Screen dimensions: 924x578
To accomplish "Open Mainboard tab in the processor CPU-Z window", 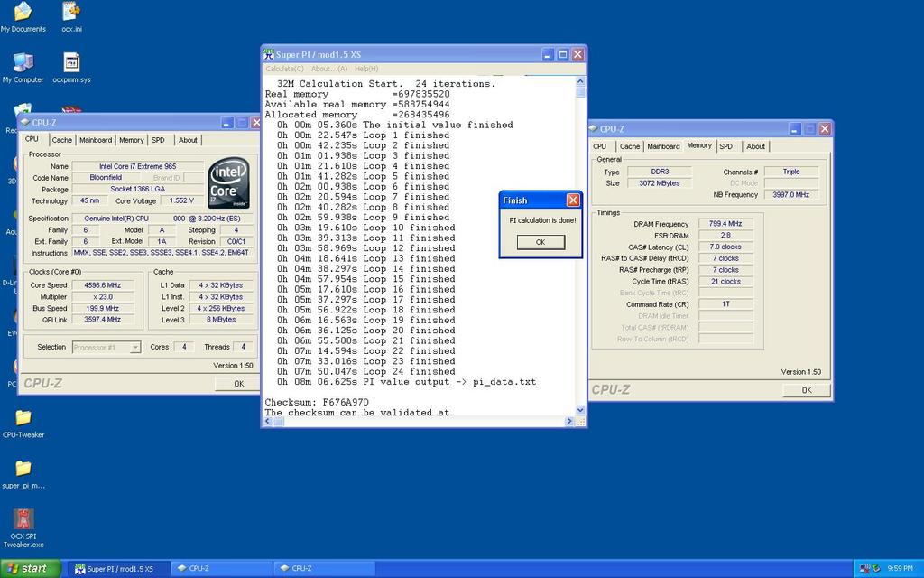I will pyautogui.click(x=96, y=140).
